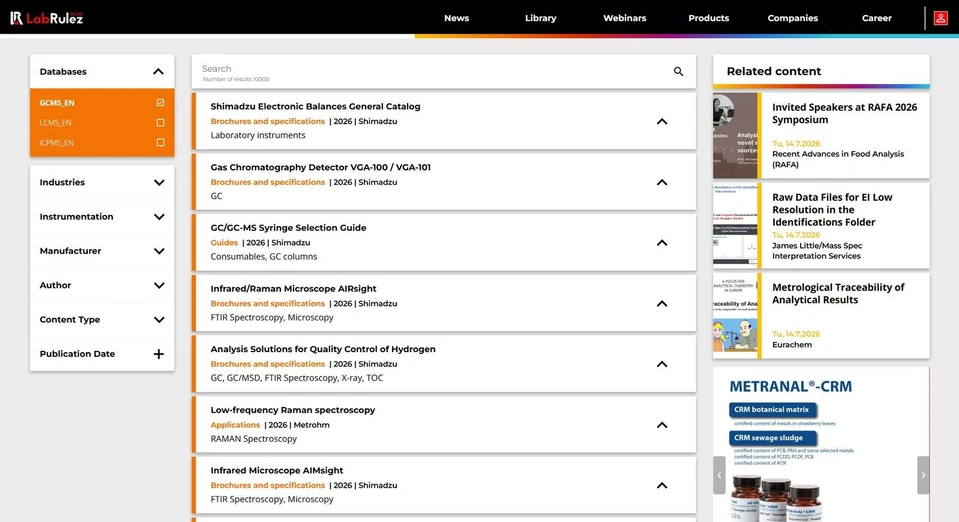Open Infrared/Raman Microscope AIRsight title
The height and width of the screenshot is (522, 959).
293,288
